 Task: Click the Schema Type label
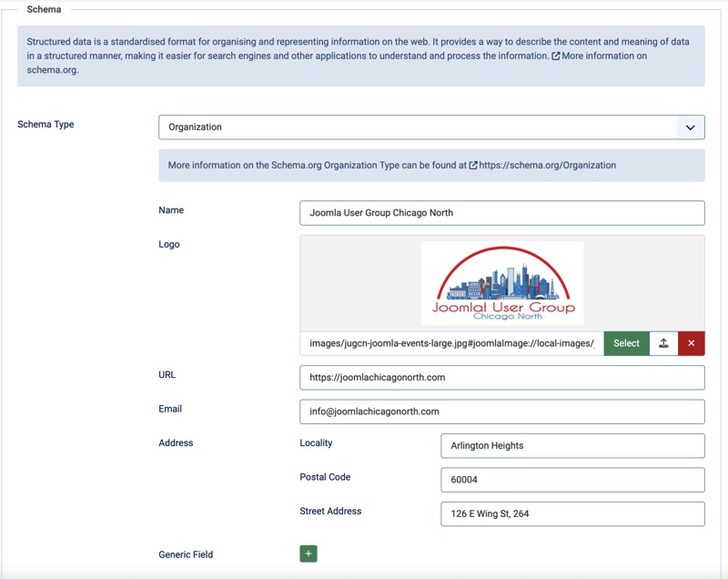45,125
